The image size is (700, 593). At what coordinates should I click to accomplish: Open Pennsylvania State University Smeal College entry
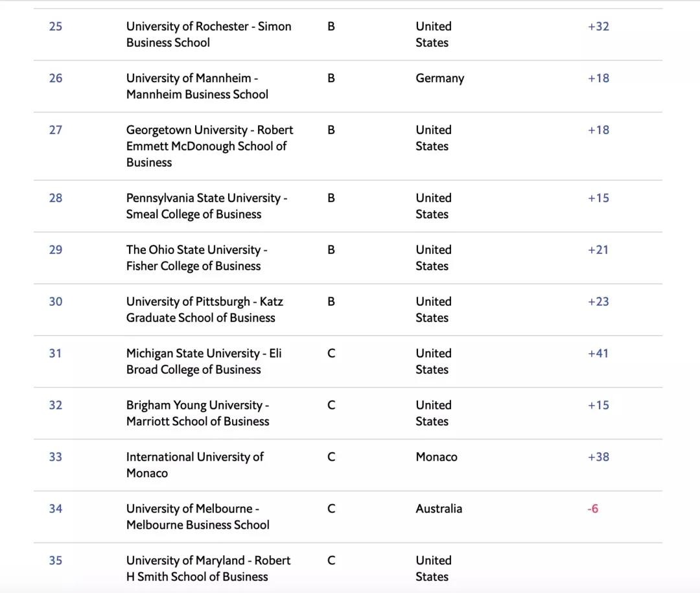tap(206, 206)
